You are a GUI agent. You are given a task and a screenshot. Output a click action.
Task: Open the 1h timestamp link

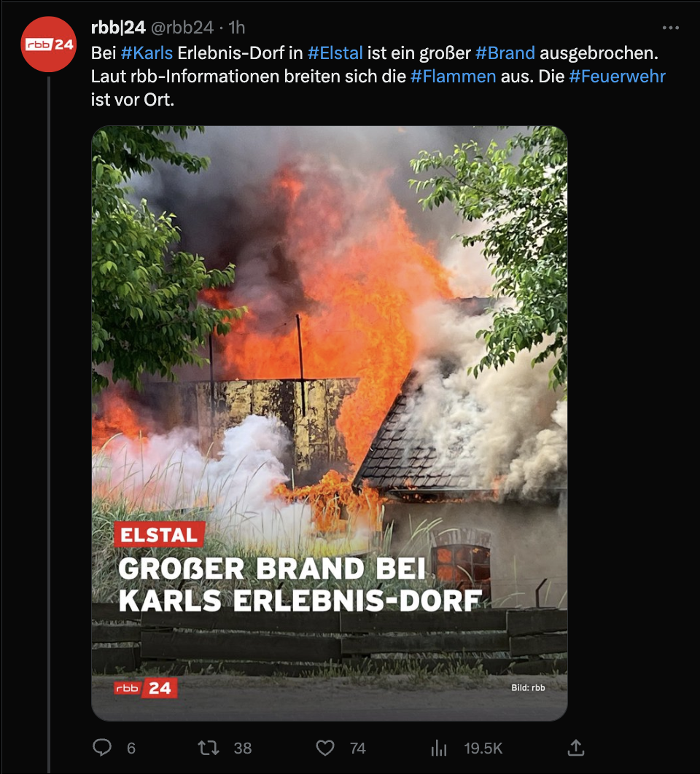(x=237, y=28)
